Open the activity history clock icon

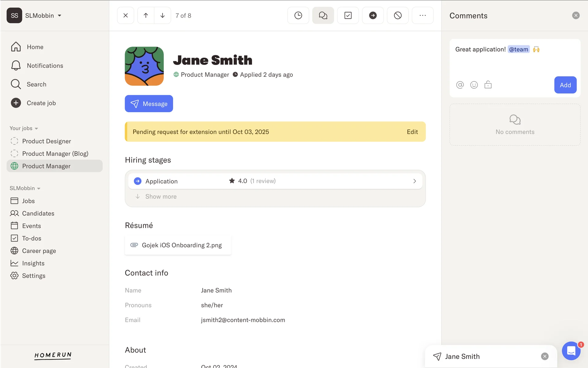pyautogui.click(x=298, y=15)
